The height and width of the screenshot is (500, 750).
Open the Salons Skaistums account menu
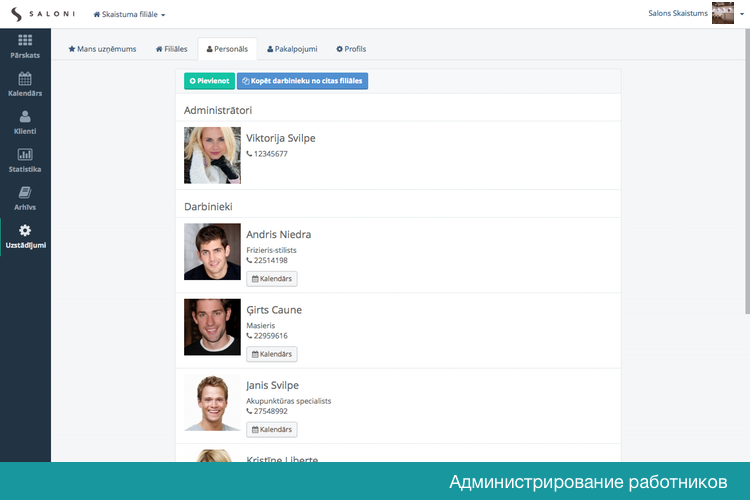coord(696,13)
